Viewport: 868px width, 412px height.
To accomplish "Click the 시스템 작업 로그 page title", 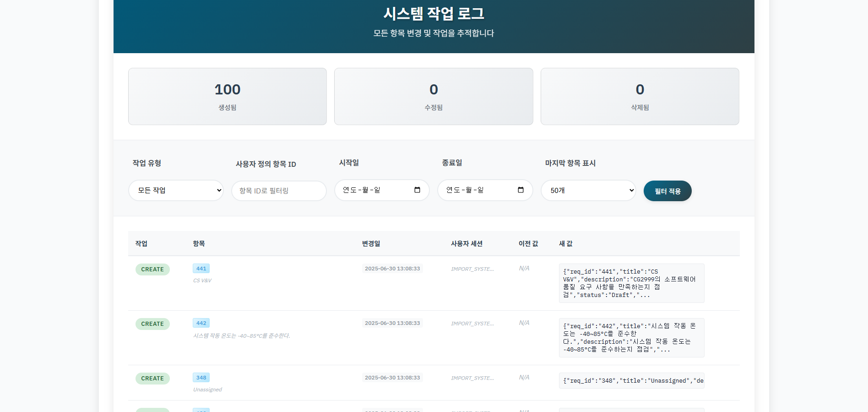I will pos(434,13).
